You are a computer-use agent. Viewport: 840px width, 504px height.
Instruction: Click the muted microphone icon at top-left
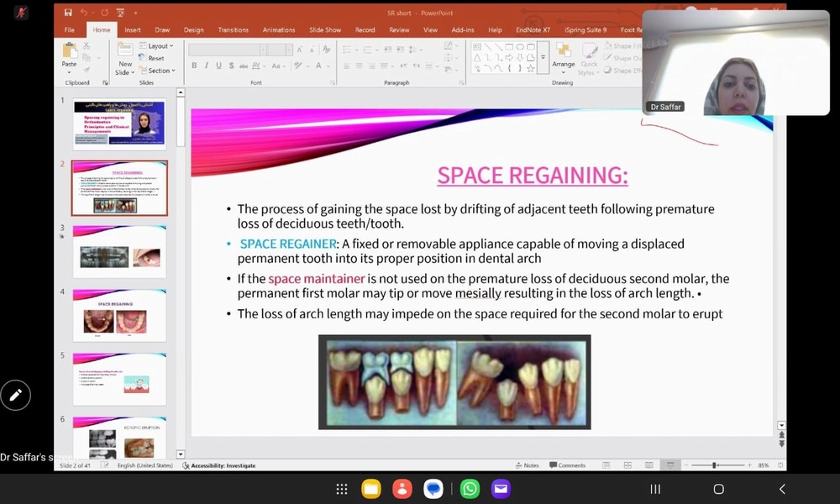[21, 13]
